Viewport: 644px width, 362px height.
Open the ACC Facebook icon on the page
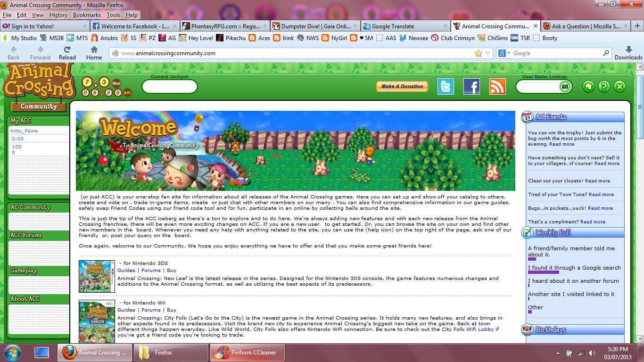pos(471,86)
